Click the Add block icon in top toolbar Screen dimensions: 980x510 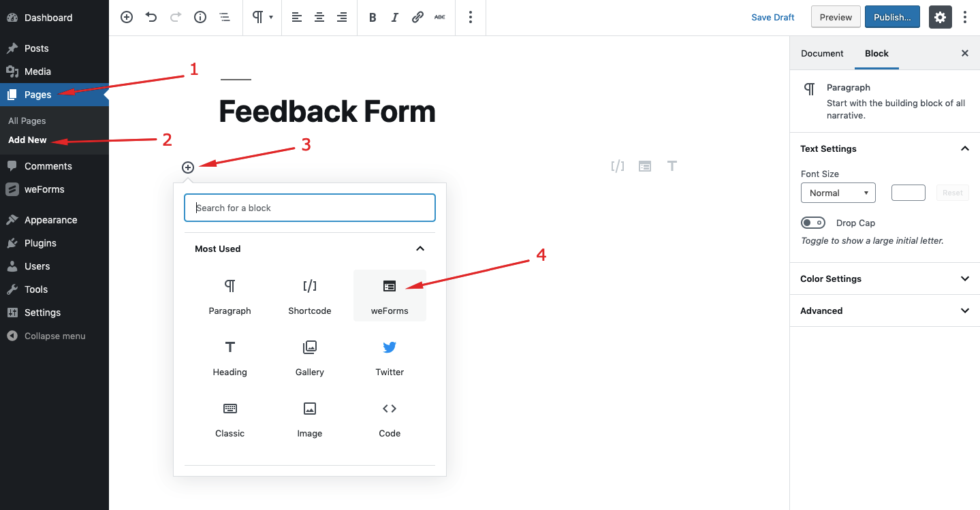coord(127,18)
